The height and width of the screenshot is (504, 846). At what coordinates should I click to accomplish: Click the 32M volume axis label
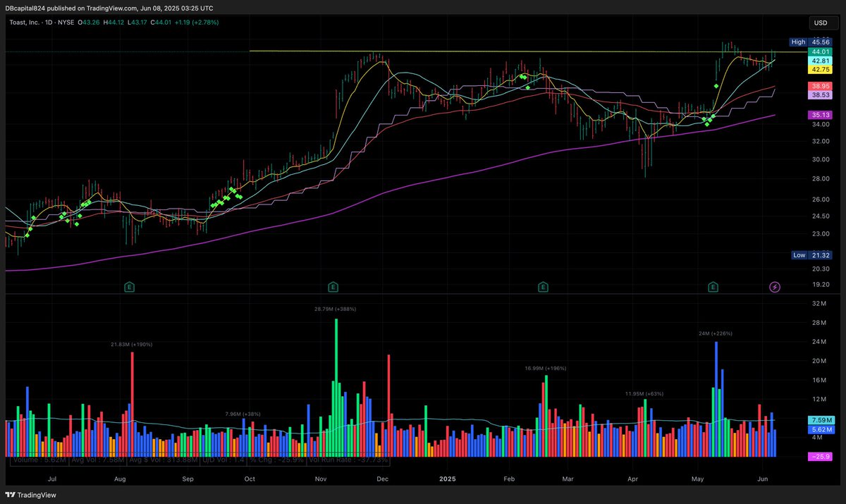point(819,304)
